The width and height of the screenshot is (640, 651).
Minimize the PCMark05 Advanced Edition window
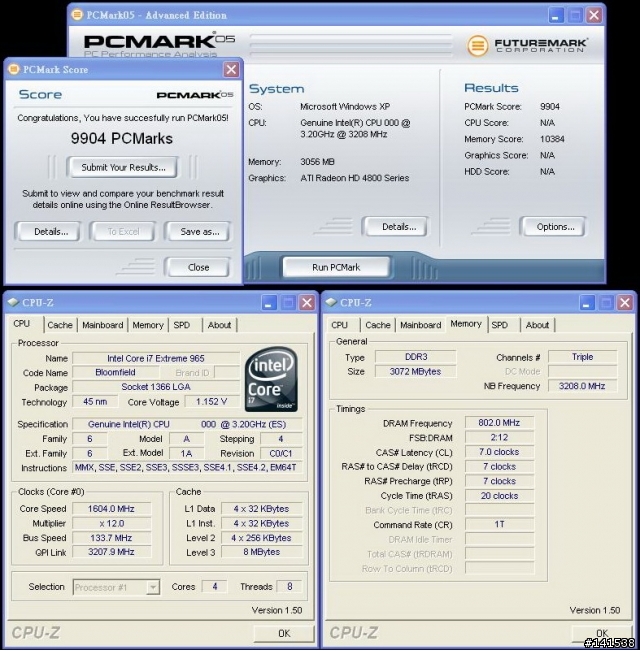[x=556, y=15]
